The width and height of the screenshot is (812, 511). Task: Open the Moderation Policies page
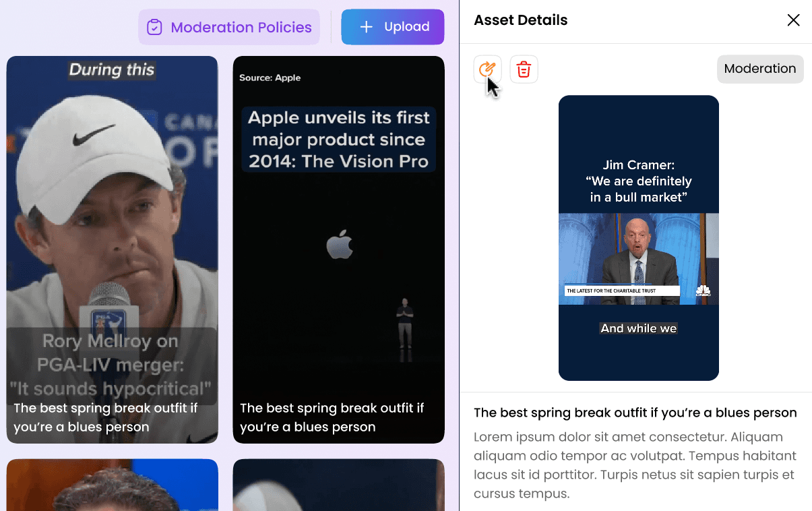pos(229,27)
